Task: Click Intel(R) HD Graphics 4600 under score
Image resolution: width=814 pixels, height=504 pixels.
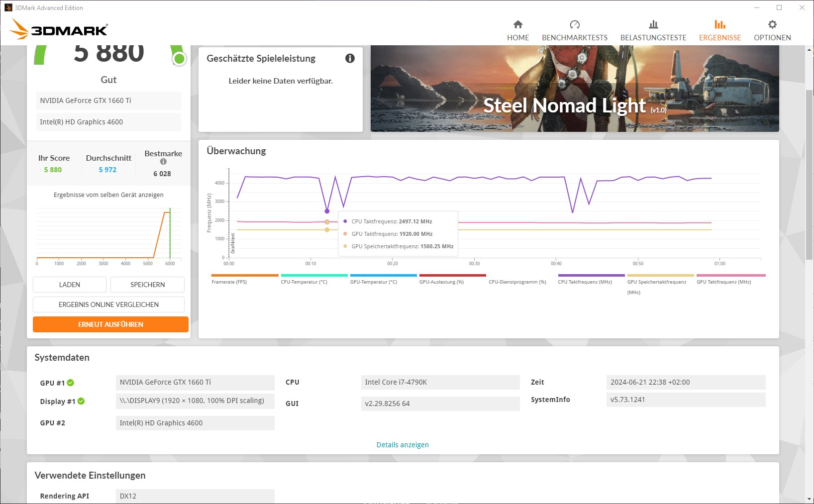Action: [x=108, y=122]
